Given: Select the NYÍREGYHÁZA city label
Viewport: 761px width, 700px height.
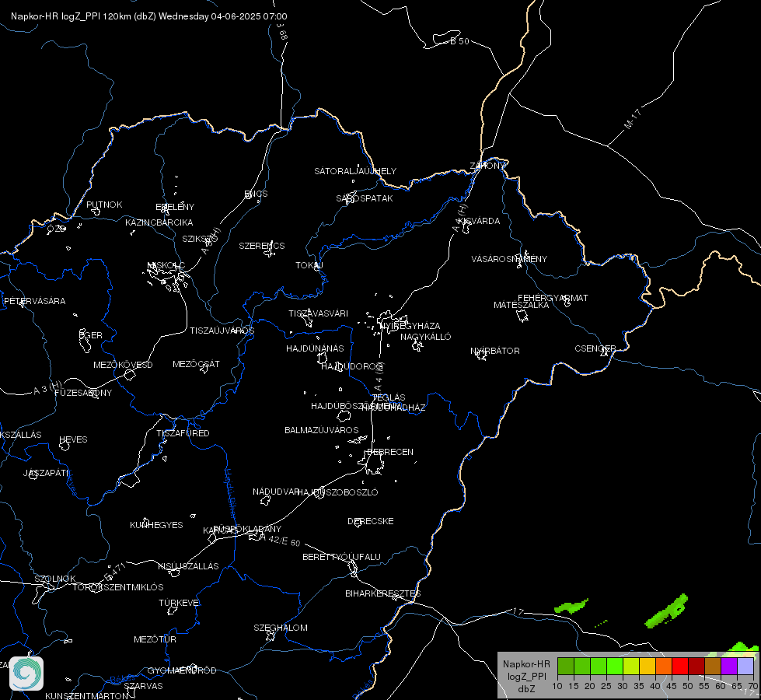Looking at the screenshot, I should 410,325.
